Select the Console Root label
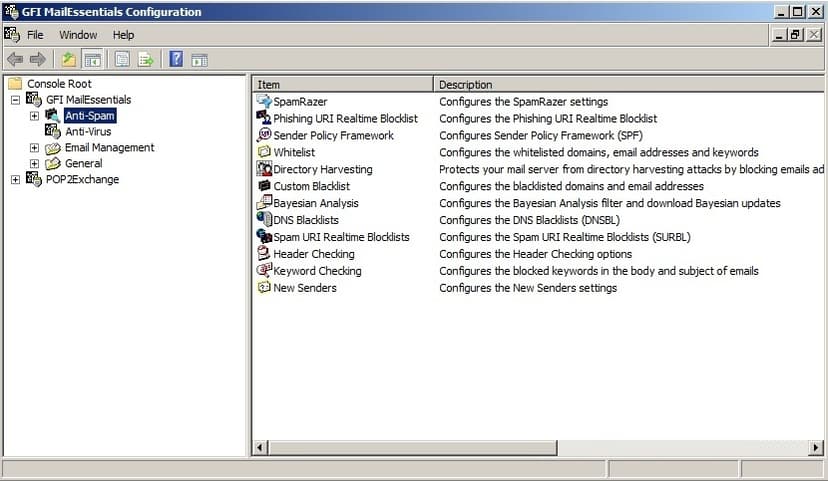 click(x=59, y=83)
